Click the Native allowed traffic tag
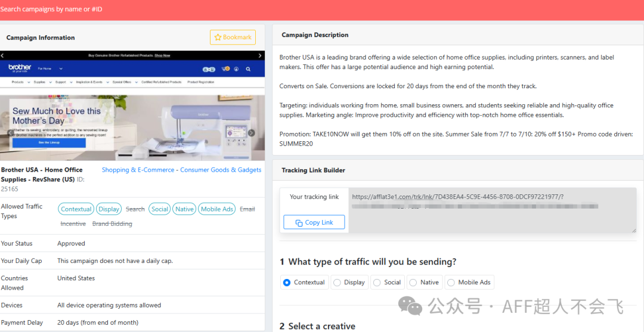Viewport: 644px width, 332px height. click(x=184, y=209)
